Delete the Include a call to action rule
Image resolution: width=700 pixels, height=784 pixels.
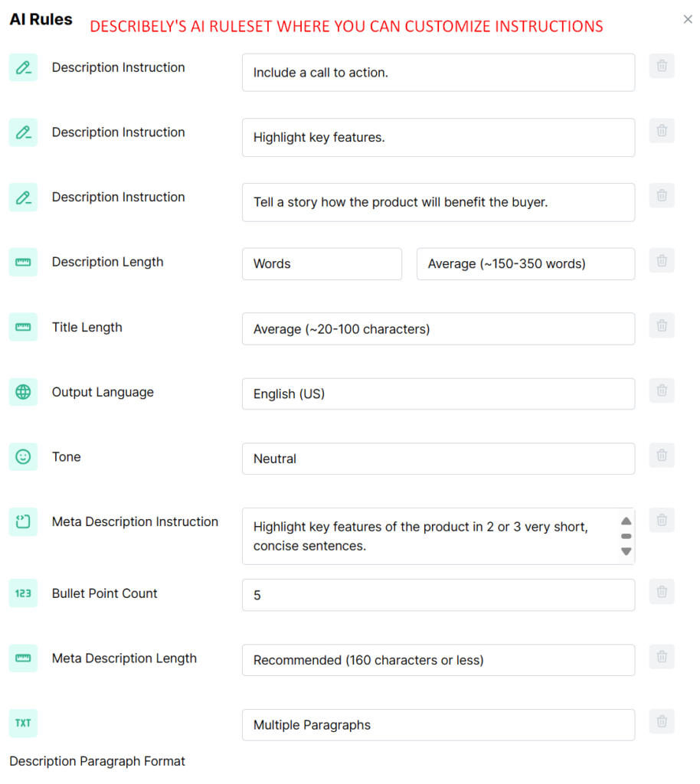(x=662, y=66)
